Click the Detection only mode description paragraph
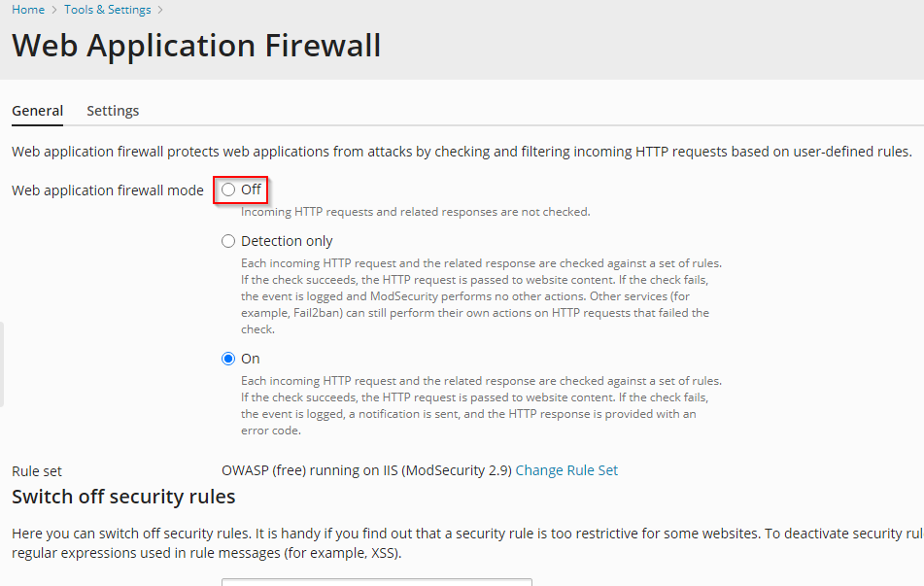The height and width of the screenshot is (586, 924). [x=481, y=295]
